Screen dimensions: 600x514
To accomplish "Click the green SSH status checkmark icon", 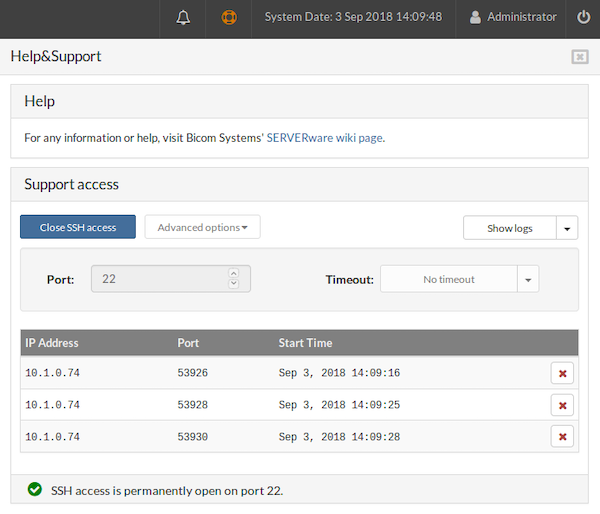I will click(35, 489).
